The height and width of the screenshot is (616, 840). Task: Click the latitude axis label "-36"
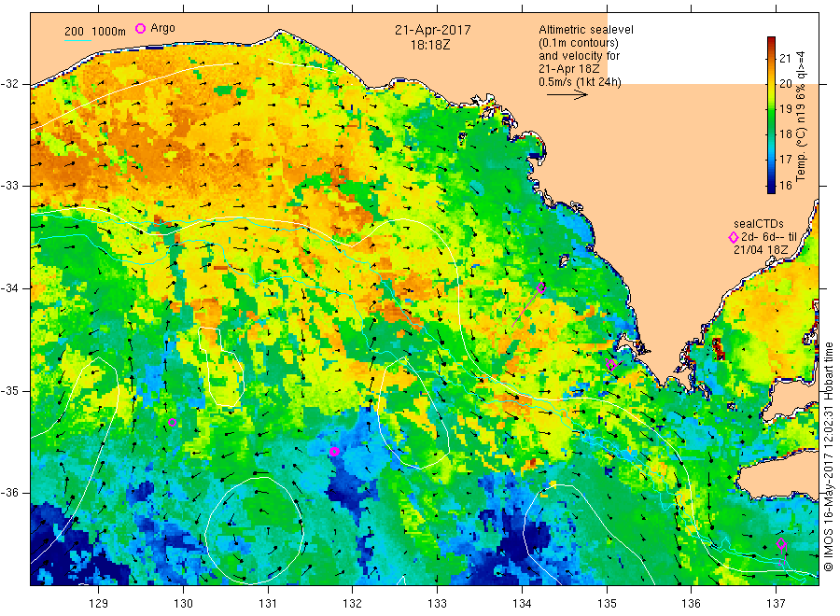tap(9, 493)
